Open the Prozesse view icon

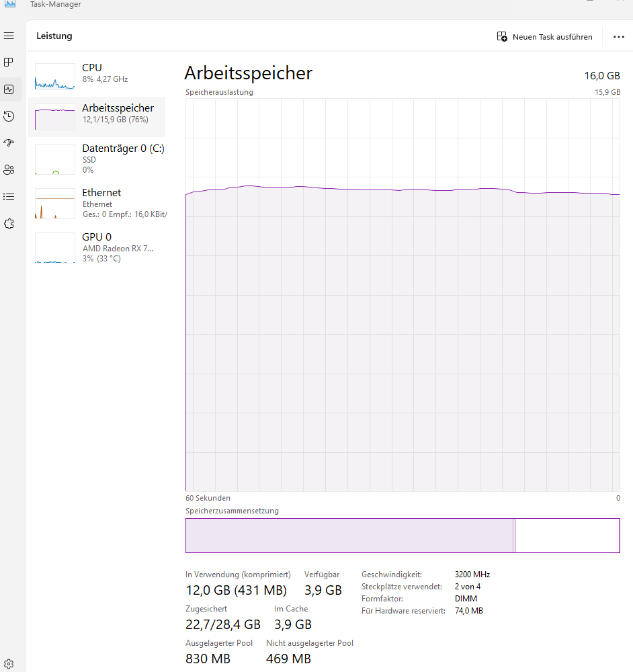tap(9, 62)
